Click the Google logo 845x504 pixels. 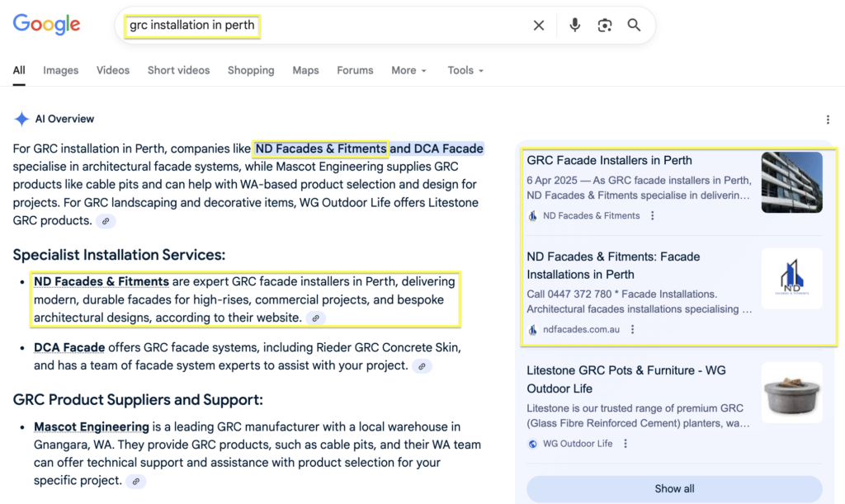46,25
